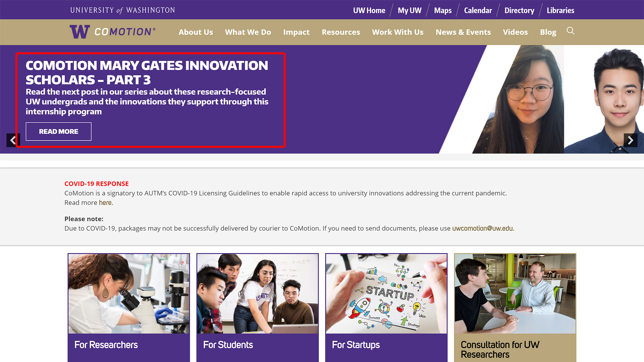
Task: Open the For Researchers card image
Action: tap(129, 294)
